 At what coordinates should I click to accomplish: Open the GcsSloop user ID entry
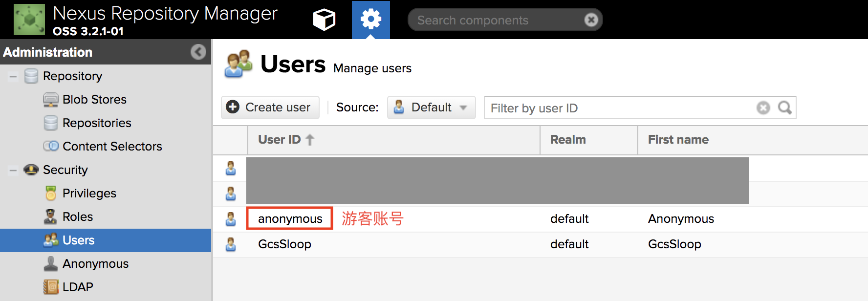[284, 244]
